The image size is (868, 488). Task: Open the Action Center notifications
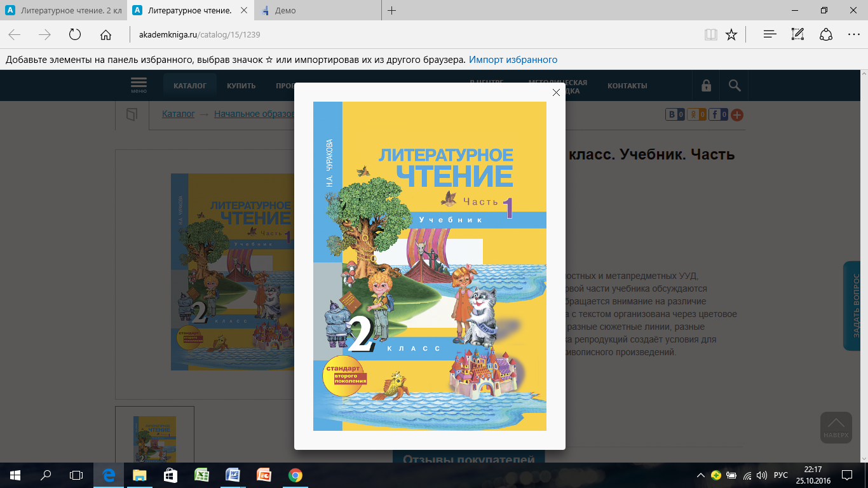point(847,475)
